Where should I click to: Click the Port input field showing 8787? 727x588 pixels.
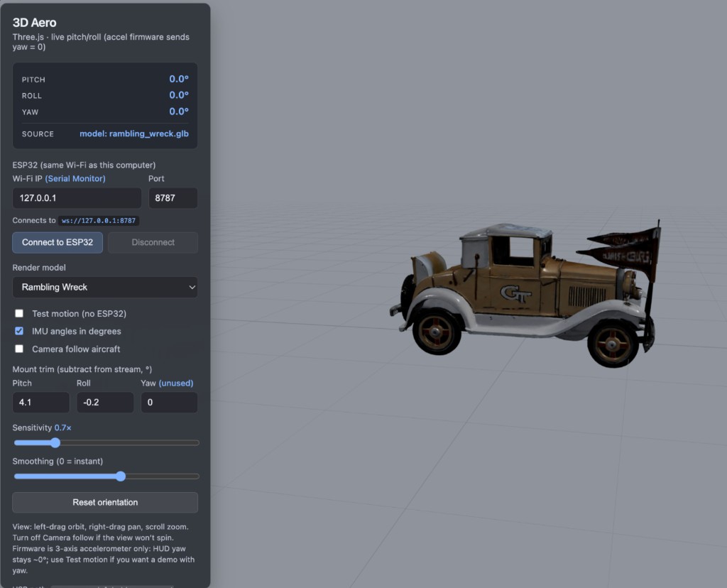tap(173, 198)
